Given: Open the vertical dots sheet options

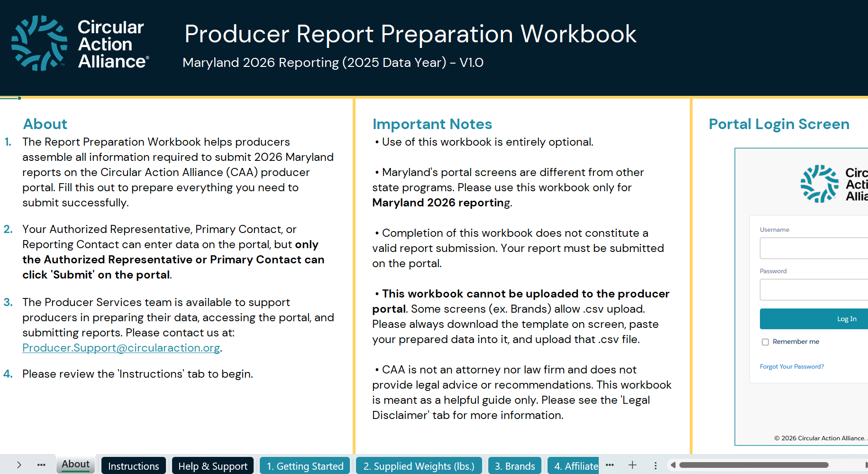Looking at the screenshot, I should point(656,465).
